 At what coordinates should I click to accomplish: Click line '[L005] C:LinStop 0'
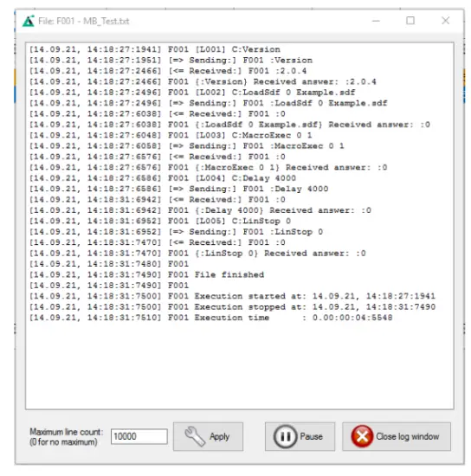(160, 221)
